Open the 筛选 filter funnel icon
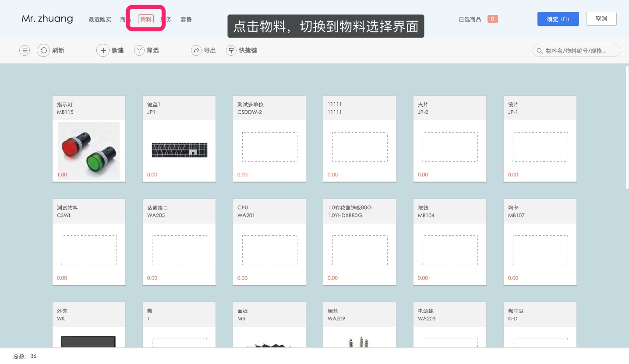629x364 pixels. tap(139, 51)
